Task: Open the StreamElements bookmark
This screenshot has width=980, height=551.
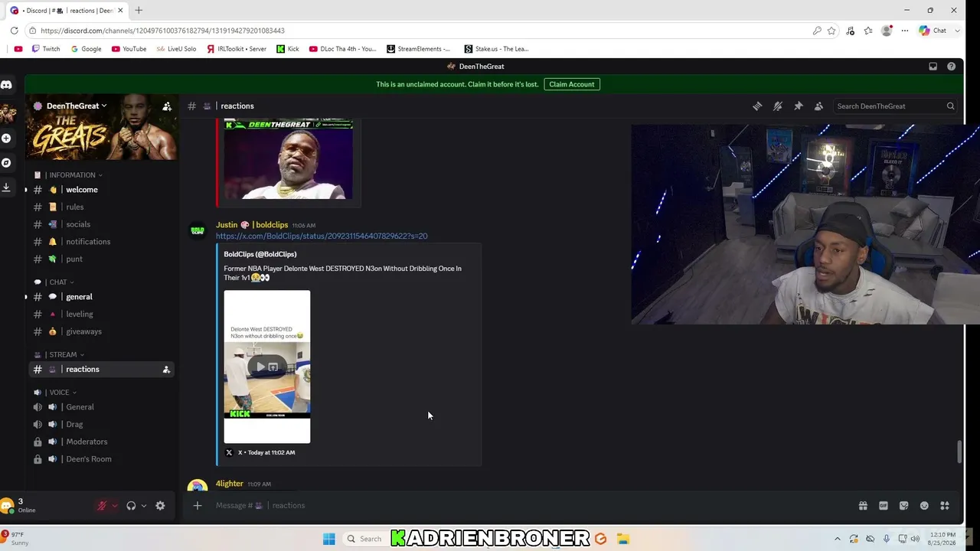Action: point(419,49)
